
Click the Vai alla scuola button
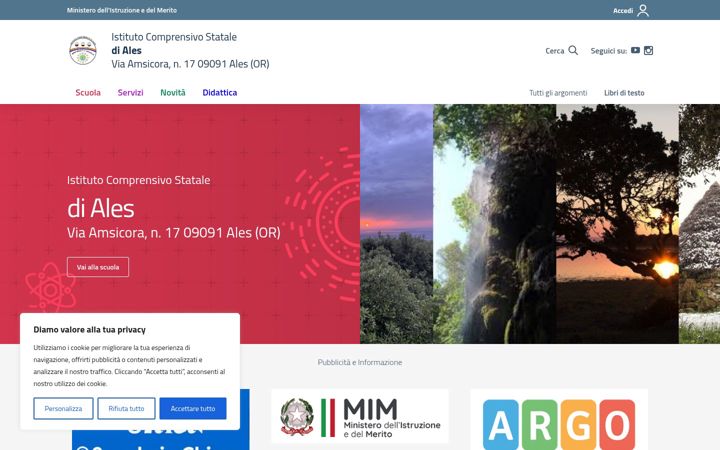tap(98, 267)
